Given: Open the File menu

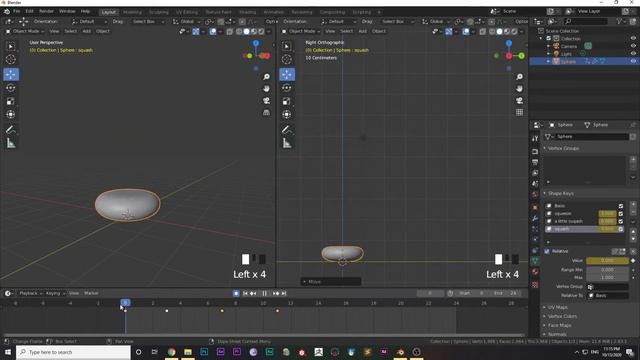Looking at the screenshot, I should click(17, 11).
